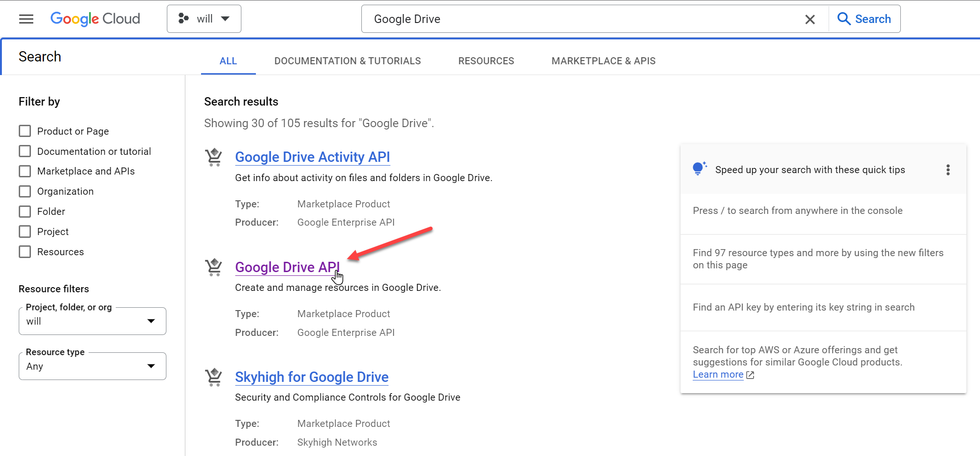
Task: Click marketplace cart icon beside Drive Activity API
Action: pos(214,157)
